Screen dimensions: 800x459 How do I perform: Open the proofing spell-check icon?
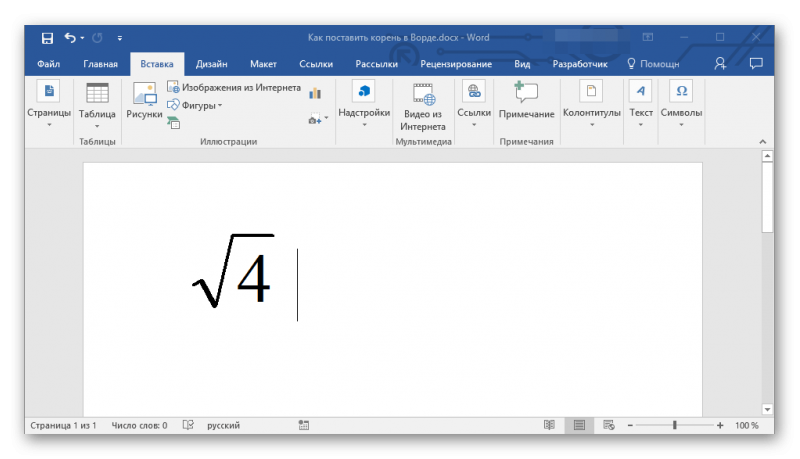click(188, 425)
